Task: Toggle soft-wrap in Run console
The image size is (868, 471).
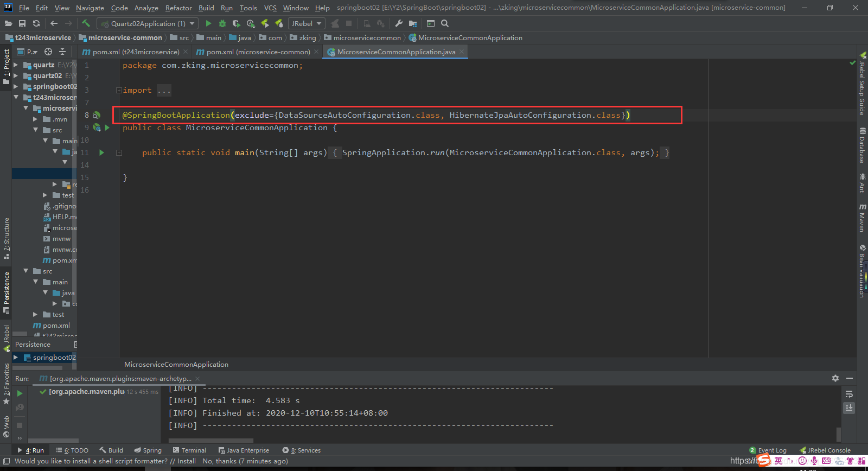Action: [849, 394]
